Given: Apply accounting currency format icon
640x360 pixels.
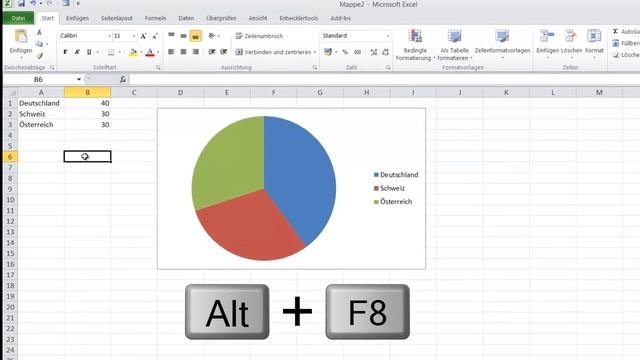Looking at the screenshot, I should [328, 52].
